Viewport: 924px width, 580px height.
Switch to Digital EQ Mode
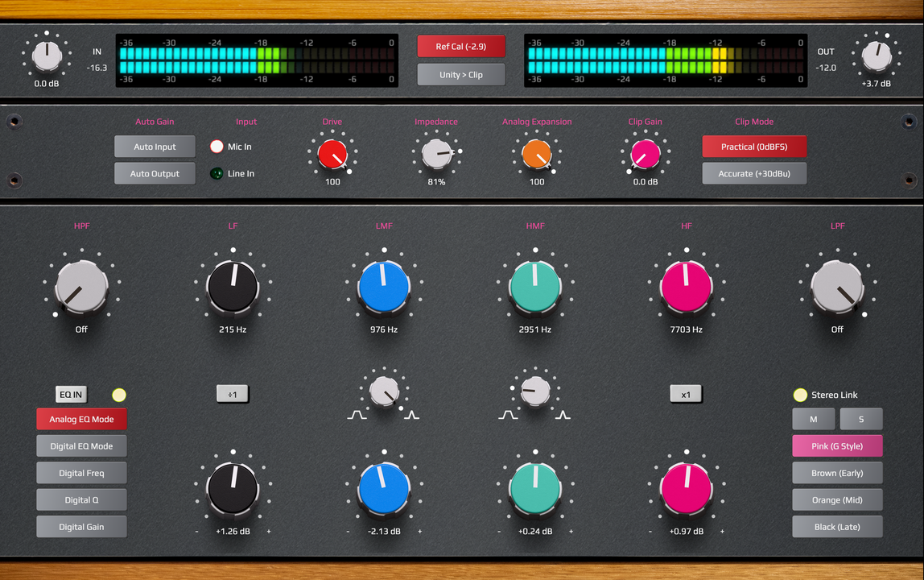point(81,446)
